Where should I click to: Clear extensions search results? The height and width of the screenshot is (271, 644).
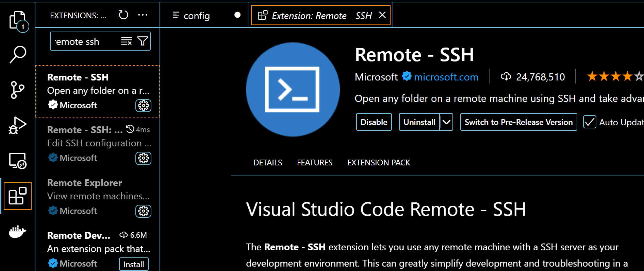pyautogui.click(x=127, y=41)
